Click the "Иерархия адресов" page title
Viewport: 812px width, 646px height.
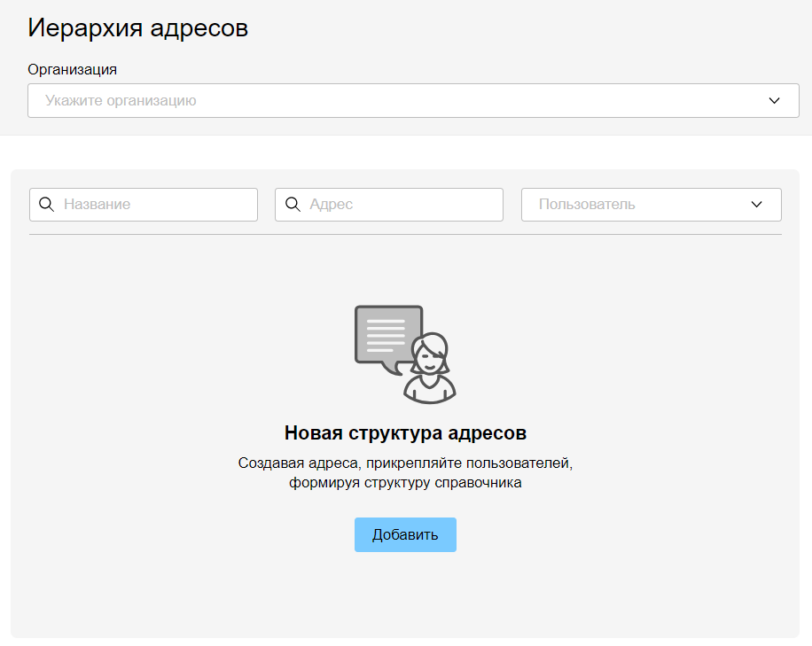pos(137,28)
